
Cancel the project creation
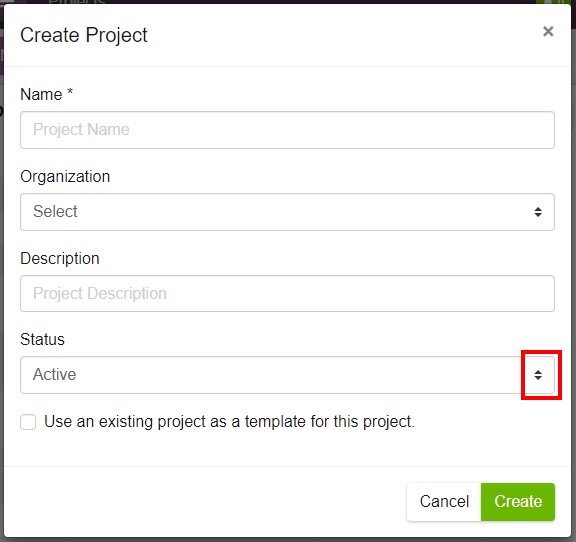click(444, 502)
